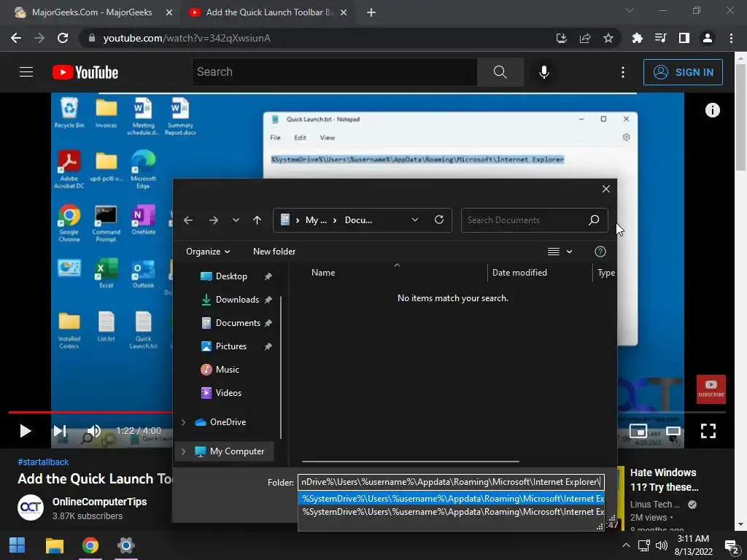Click the Folder path input field

tap(451, 482)
